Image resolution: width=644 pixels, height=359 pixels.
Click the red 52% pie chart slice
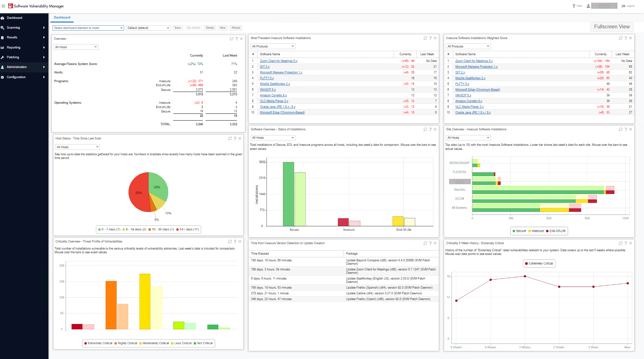click(138, 194)
